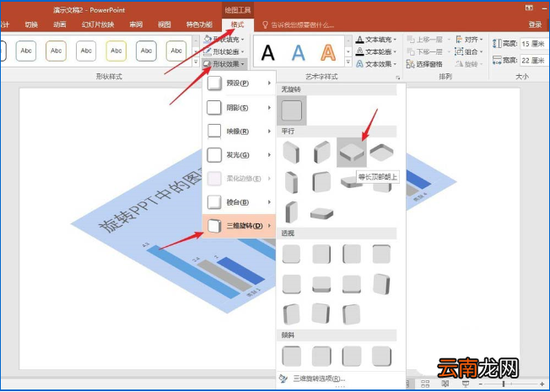Click the 宽度 field showing 22 厘米
The height and width of the screenshot is (392, 550).
coord(533,61)
